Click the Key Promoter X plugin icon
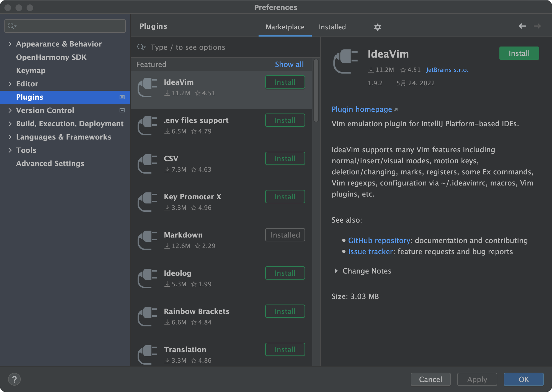 click(x=147, y=202)
